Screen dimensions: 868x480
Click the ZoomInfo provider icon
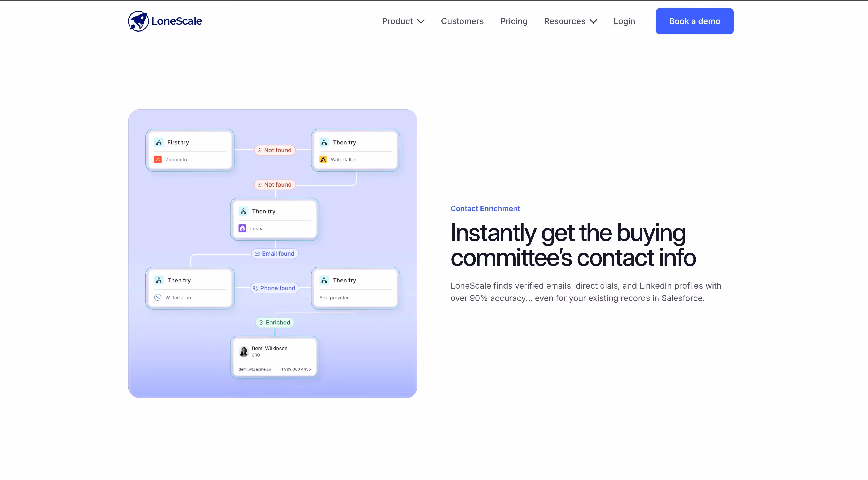coord(158,159)
